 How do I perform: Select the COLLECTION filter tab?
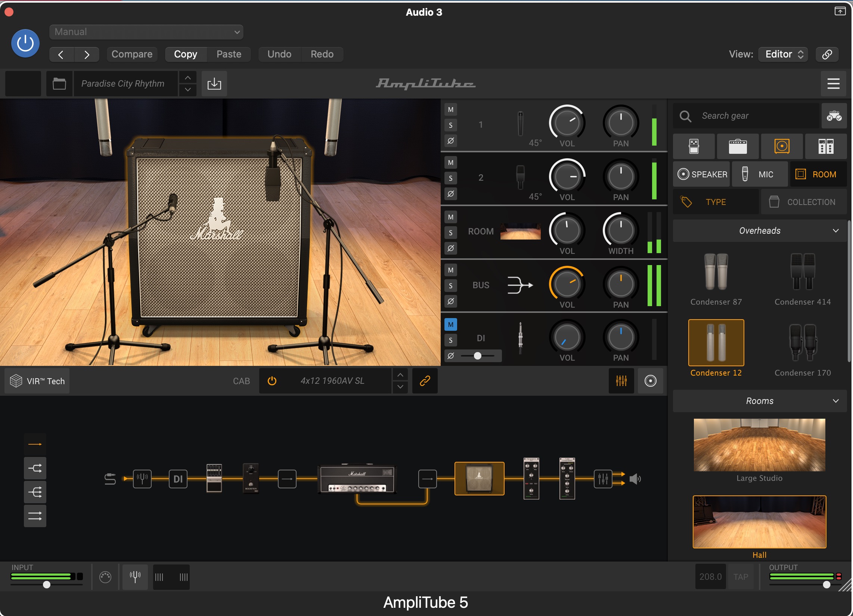804,202
